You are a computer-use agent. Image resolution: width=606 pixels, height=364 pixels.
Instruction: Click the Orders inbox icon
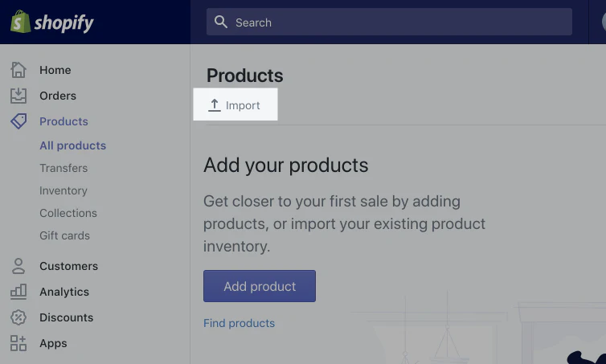(x=18, y=96)
